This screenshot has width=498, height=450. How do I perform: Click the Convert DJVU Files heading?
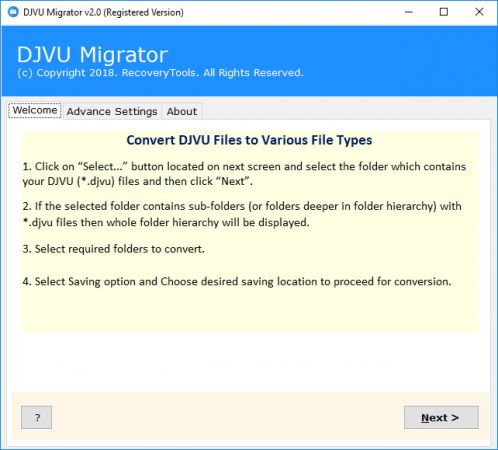click(x=249, y=140)
